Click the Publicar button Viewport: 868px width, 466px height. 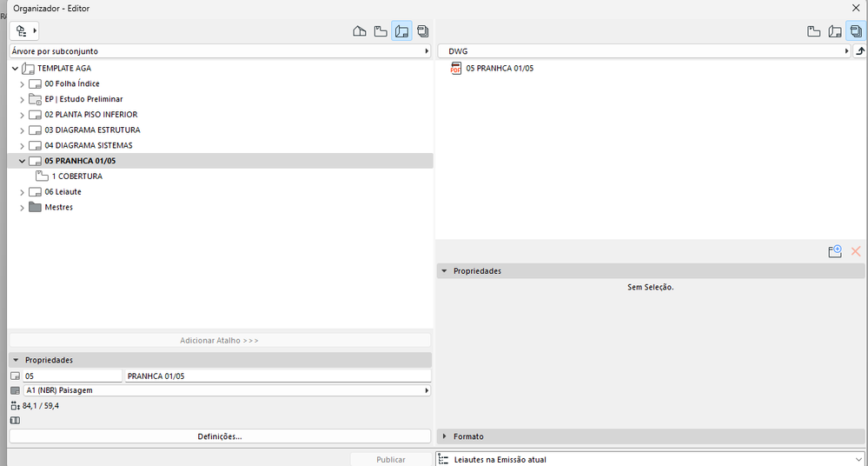tap(391, 459)
